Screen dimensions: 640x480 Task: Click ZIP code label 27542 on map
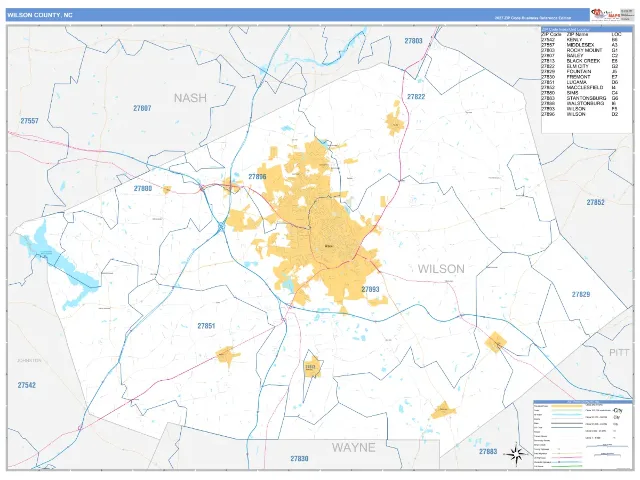click(27, 385)
